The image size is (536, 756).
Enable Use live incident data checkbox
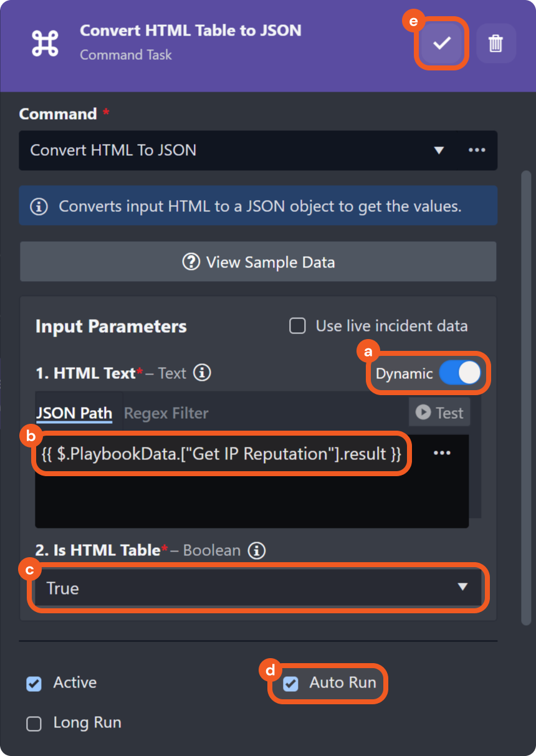(x=298, y=326)
